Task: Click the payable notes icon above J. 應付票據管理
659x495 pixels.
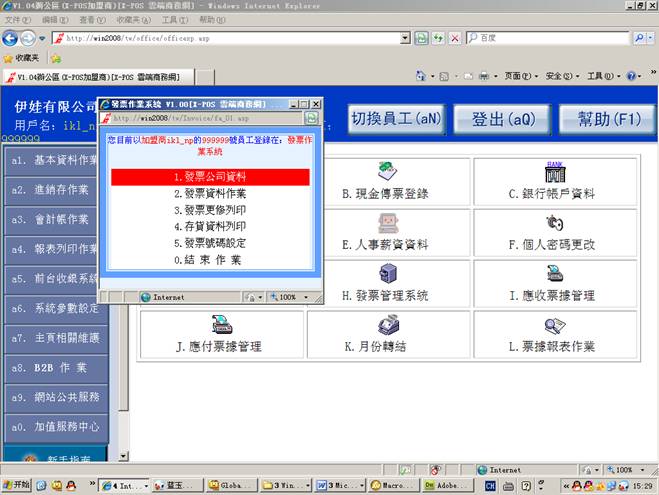Action: coord(220,324)
